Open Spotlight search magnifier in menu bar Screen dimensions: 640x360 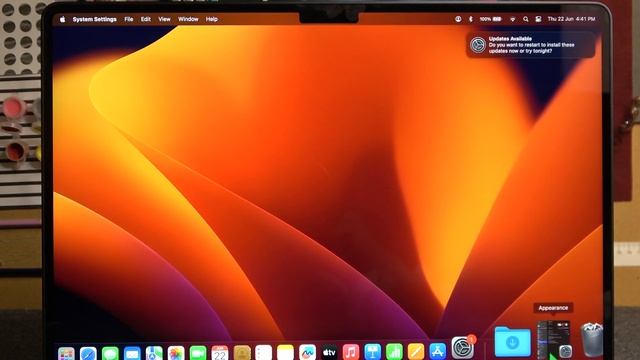tap(526, 19)
